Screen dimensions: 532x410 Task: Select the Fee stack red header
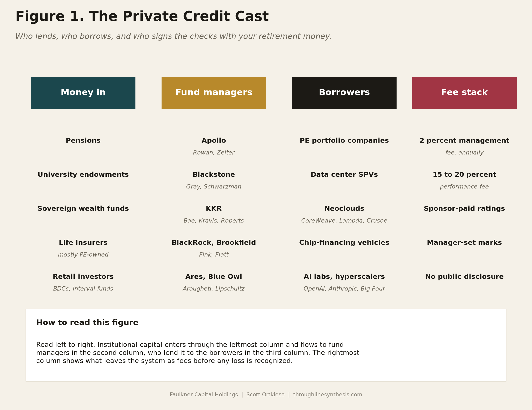(464, 93)
